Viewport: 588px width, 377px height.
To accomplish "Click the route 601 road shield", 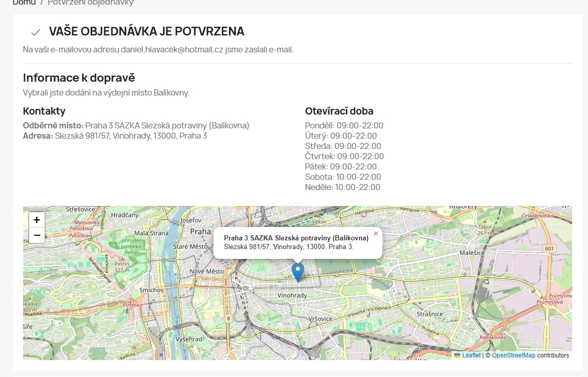I will click(x=550, y=249).
